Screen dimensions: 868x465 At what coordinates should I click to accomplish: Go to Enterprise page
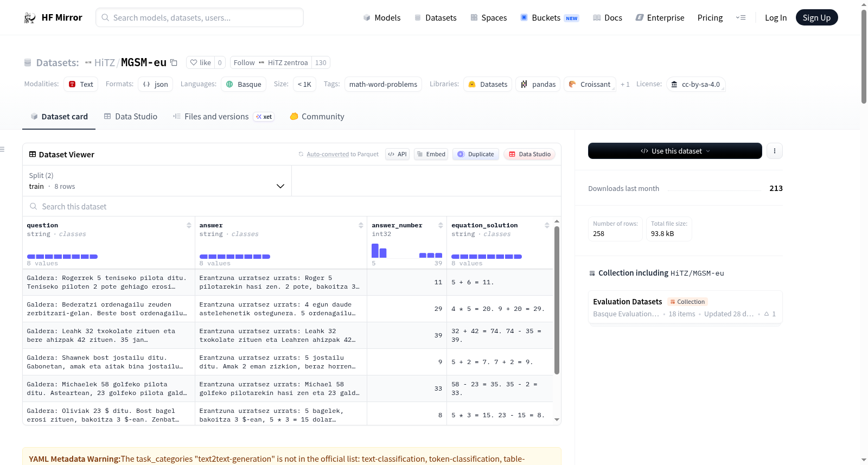pyautogui.click(x=660, y=18)
